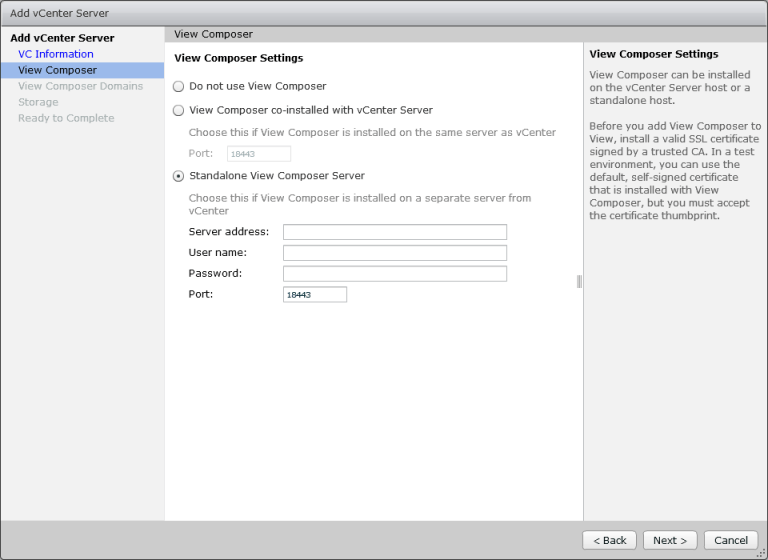This screenshot has height=560, width=768.
Task: Select Do not use View Composer option
Action: coord(179,87)
